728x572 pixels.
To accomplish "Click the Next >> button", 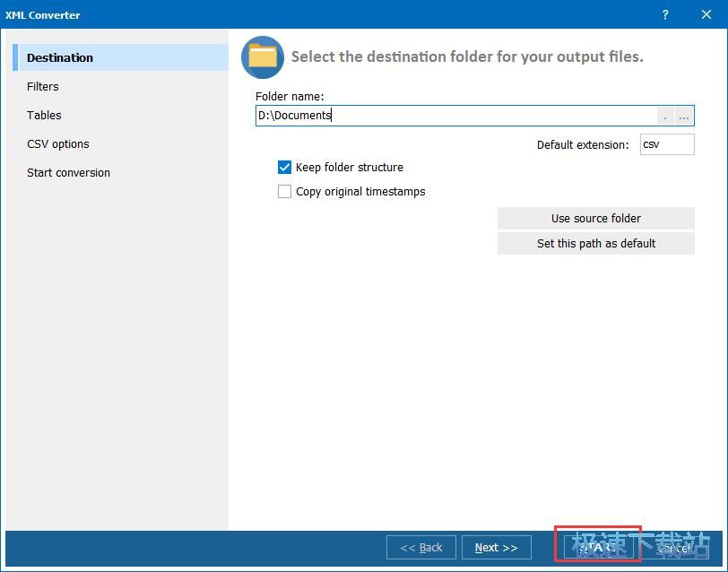I will pyautogui.click(x=496, y=548).
